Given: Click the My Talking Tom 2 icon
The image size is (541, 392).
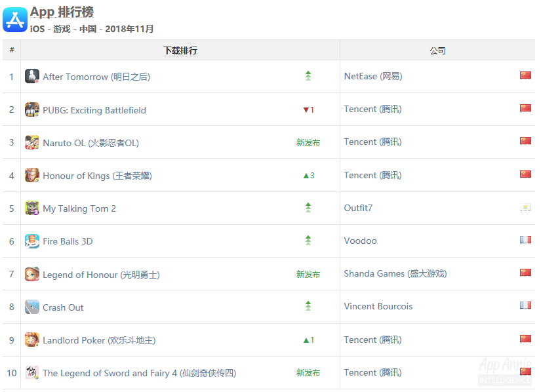Looking at the screenshot, I should coord(32,208).
